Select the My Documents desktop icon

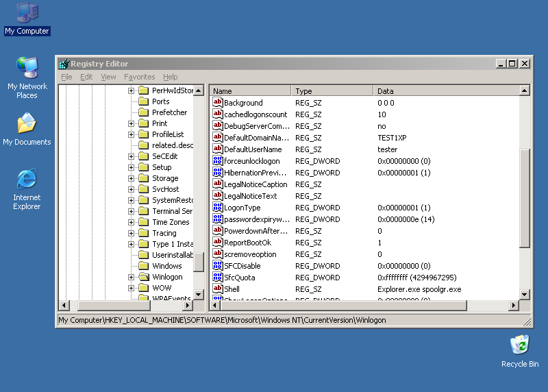point(27,129)
